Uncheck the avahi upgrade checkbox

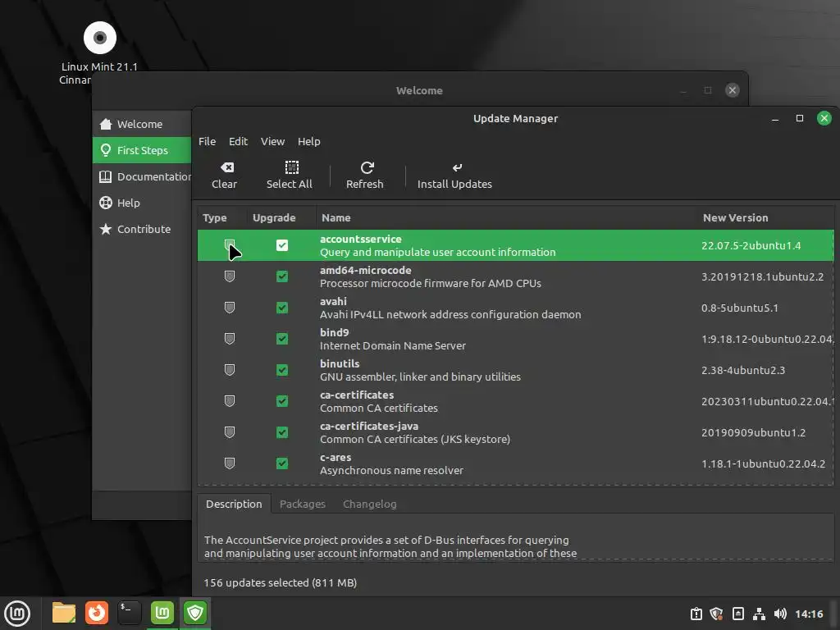[282, 308]
